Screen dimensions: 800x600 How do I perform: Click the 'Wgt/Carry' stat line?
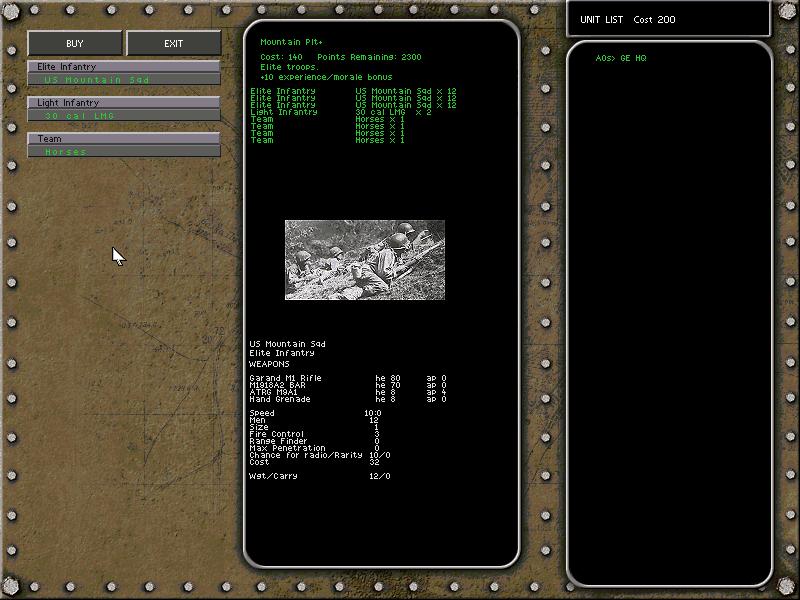(x=320, y=476)
